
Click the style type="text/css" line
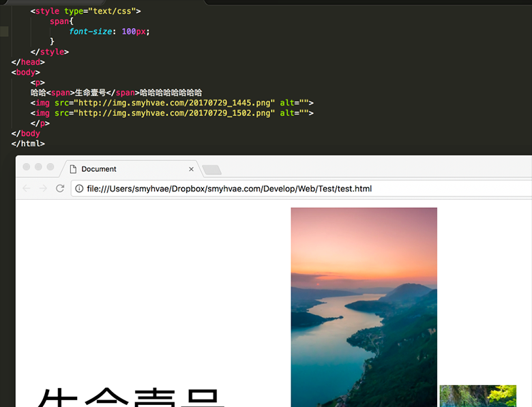coord(85,11)
